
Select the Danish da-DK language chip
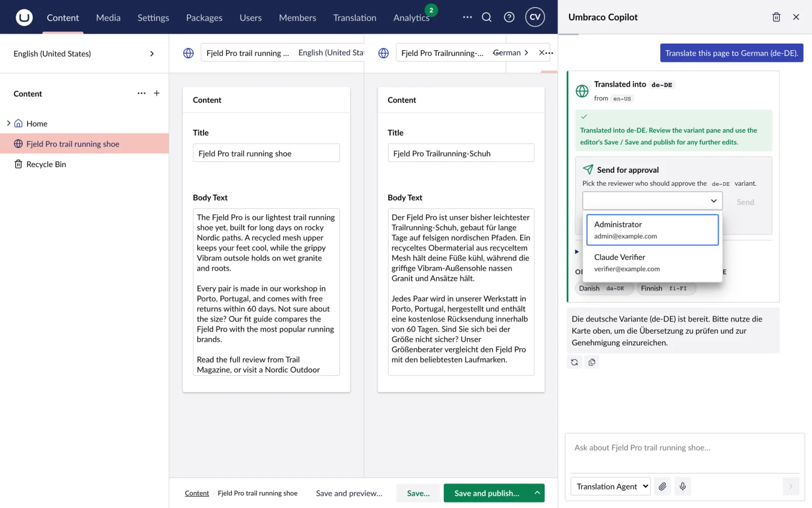[603, 288]
